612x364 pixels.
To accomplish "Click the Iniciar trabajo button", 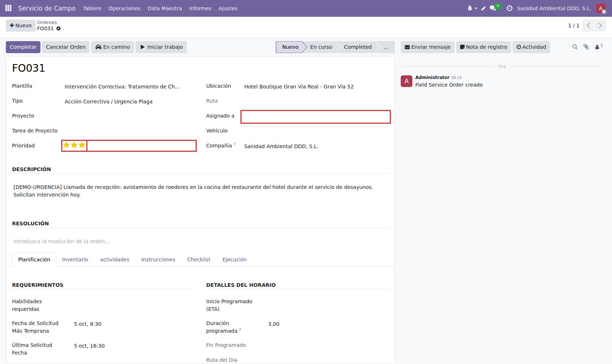I will click(161, 47).
